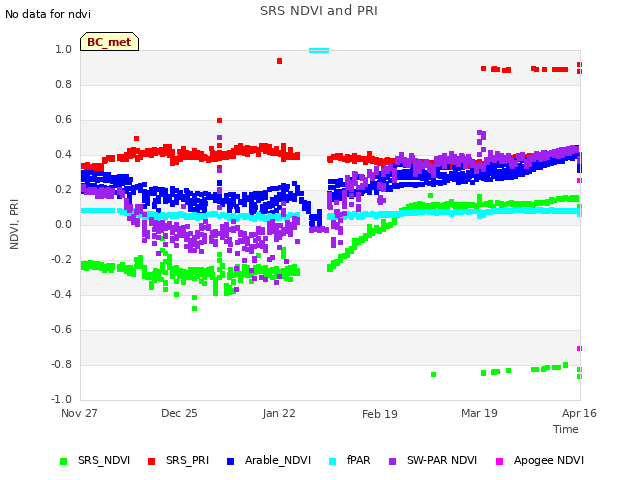
Task: Click the BC_met label tag
Action: pos(109,42)
